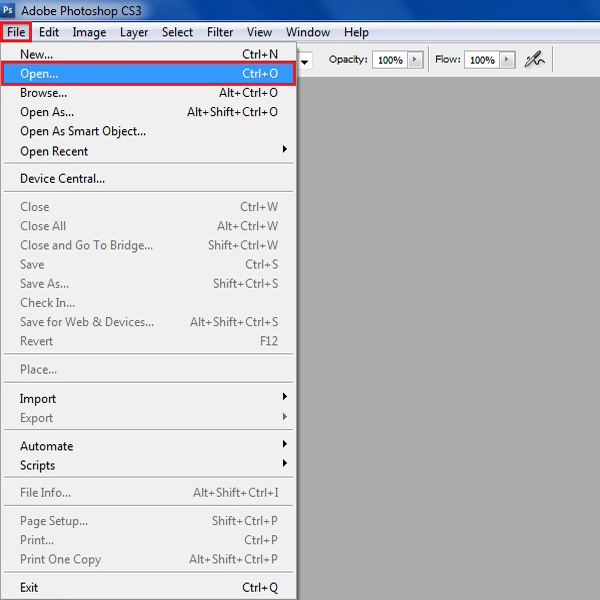Open the File menu
The image size is (600, 600).
click(16, 32)
